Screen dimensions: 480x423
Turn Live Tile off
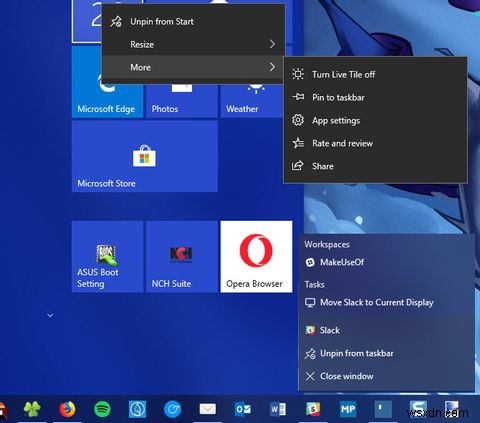tap(375, 74)
